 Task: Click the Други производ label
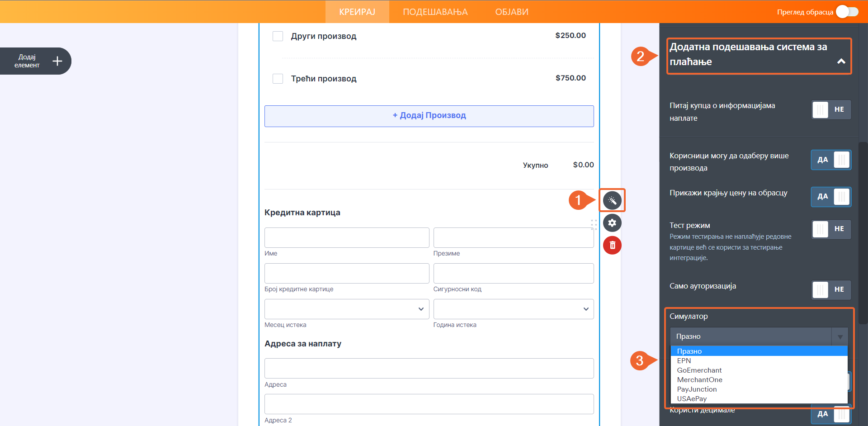(x=324, y=36)
